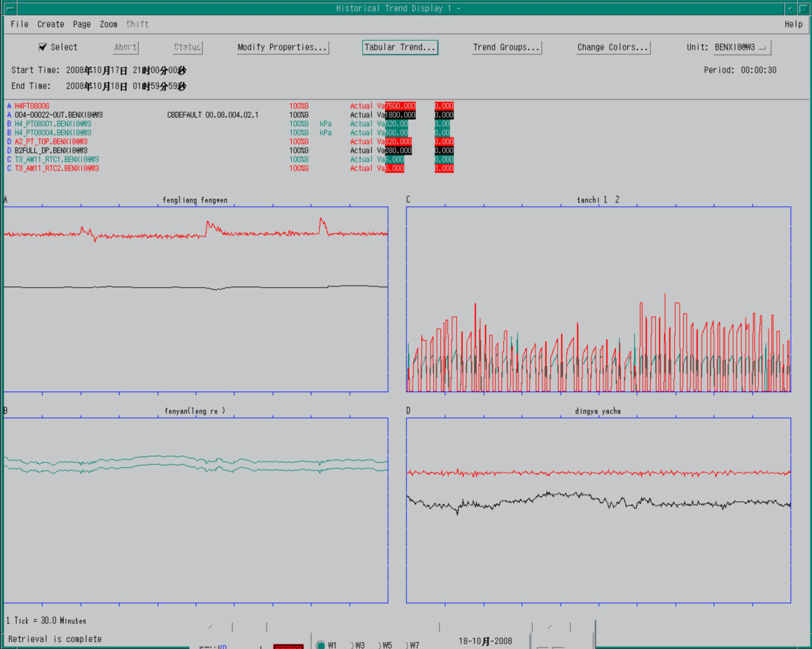Click the Abort button
Screen dimensions: 812x649
[x=126, y=47]
